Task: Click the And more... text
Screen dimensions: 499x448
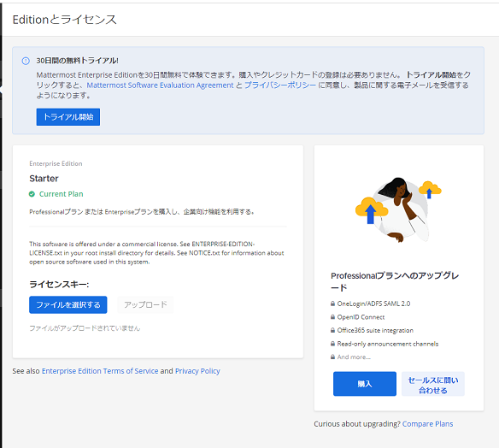Action: pyautogui.click(x=354, y=357)
